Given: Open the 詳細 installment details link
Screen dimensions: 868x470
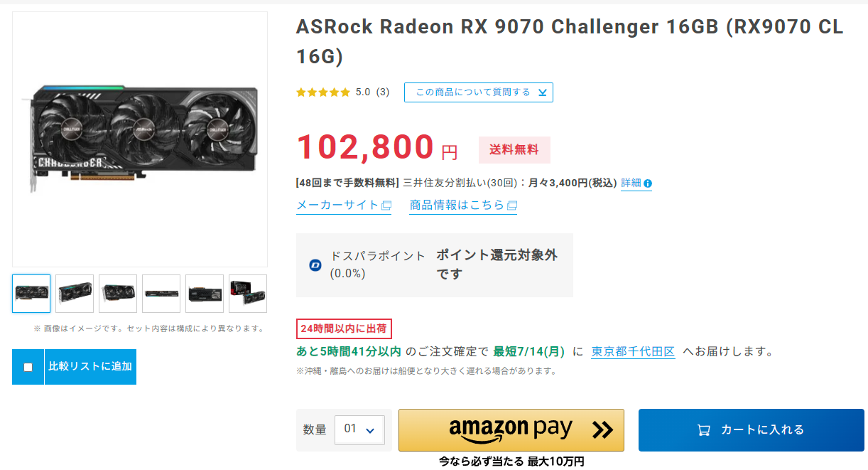Looking at the screenshot, I should (631, 183).
